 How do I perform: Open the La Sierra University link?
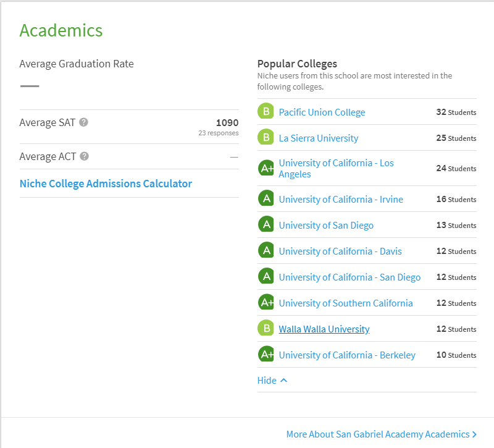(319, 138)
